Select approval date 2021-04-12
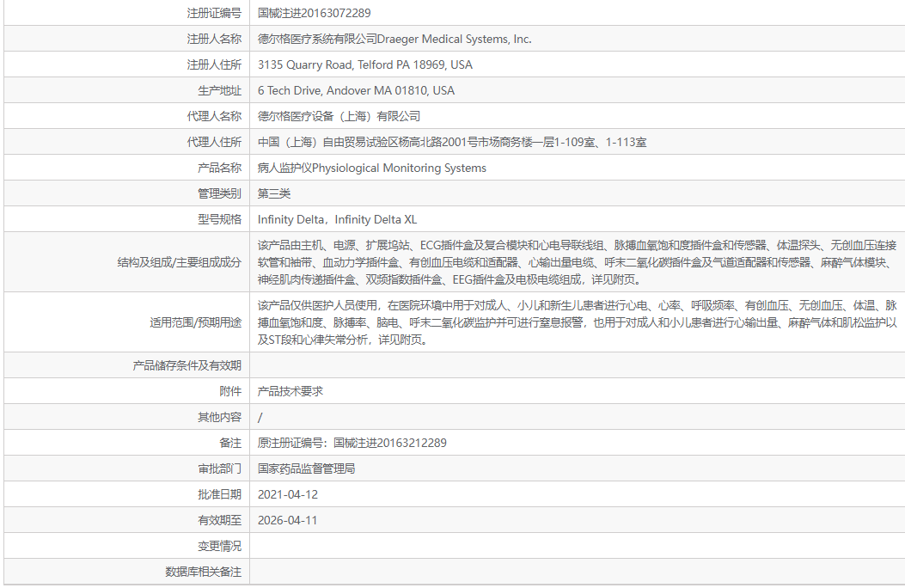 (x=287, y=494)
